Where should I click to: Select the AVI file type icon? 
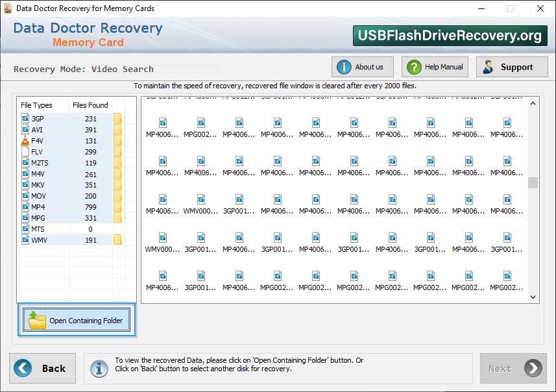(x=25, y=129)
